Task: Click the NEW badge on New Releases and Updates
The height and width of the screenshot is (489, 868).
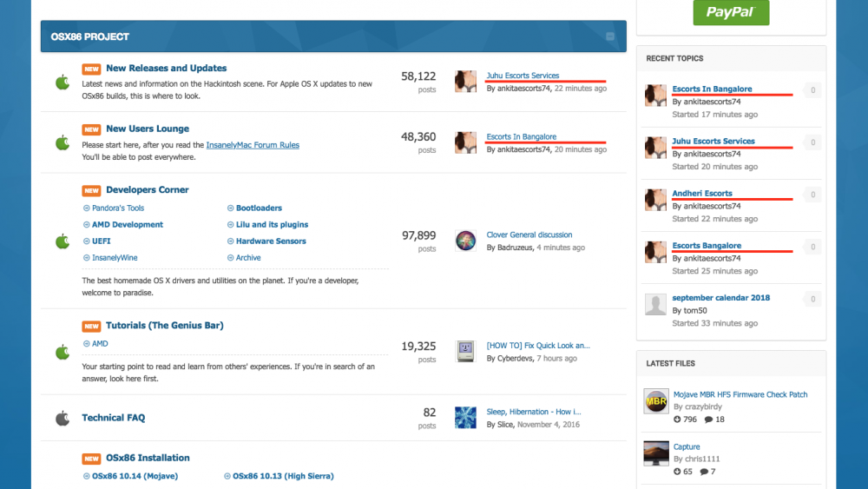Action: 91,69
